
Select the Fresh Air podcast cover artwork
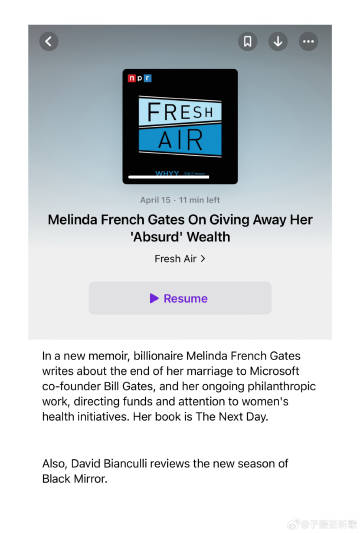180,126
